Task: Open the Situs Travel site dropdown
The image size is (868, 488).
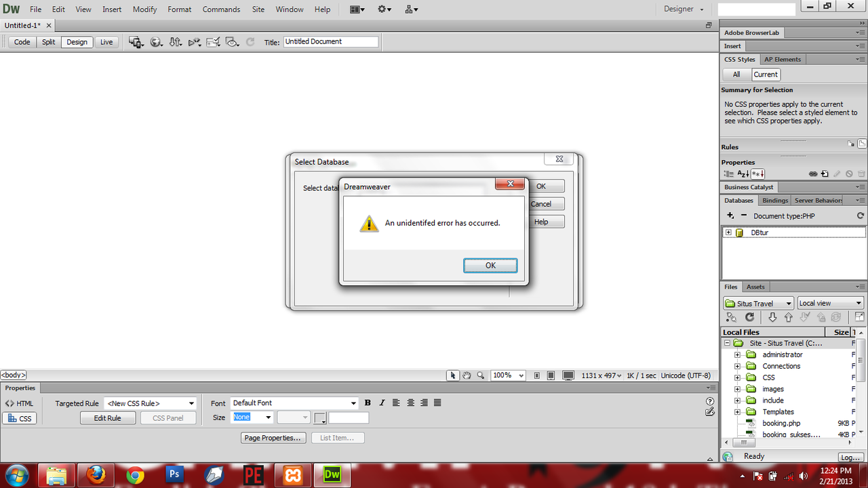Action: point(758,304)
